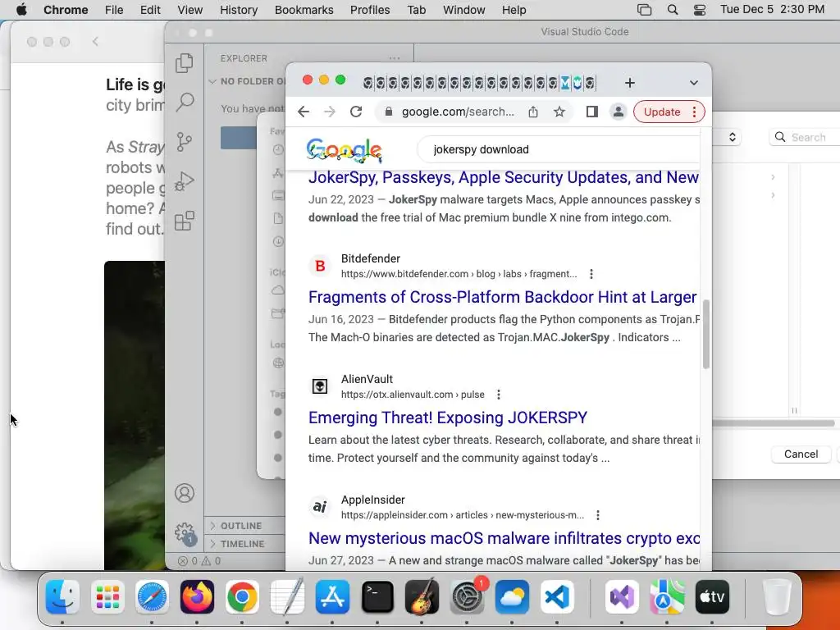Open VS Code Run and Debug icon
The height and width of the screenshot is (630, 840).
(x=185, y=181)
